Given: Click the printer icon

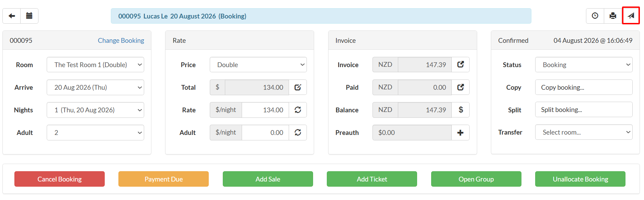Looking at the screenshot, I should pos(613,16).
